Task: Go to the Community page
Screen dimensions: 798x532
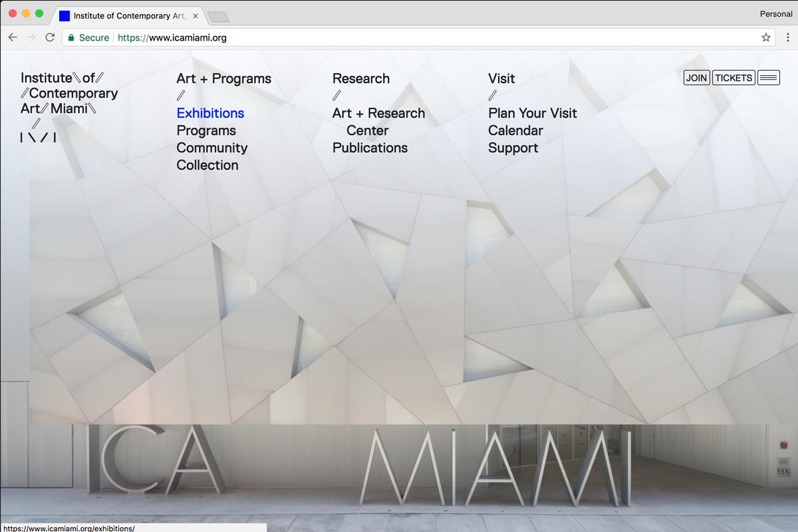Action: pos(212,148)
